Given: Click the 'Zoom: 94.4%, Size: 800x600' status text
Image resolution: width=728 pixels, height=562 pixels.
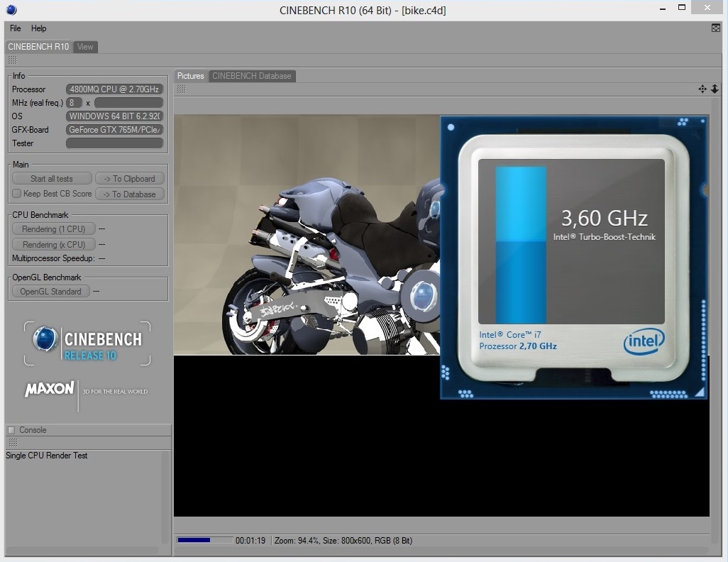Looking at the screenshot, I should click(343, 541).
